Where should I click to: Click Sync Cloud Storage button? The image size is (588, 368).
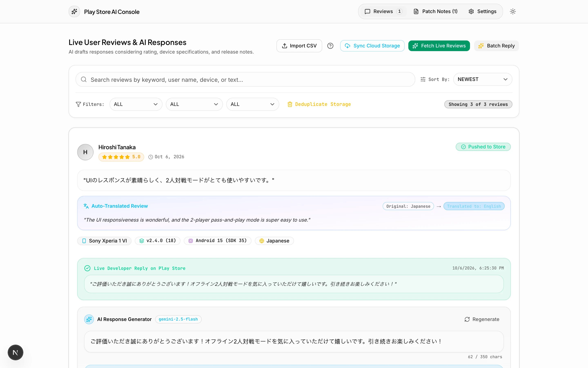click(372, 46)
